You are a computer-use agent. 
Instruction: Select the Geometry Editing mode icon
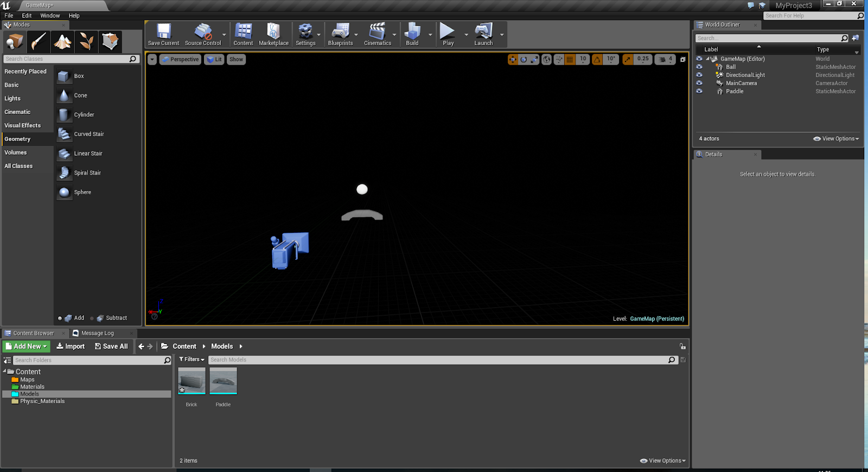(x=110, y=41)
